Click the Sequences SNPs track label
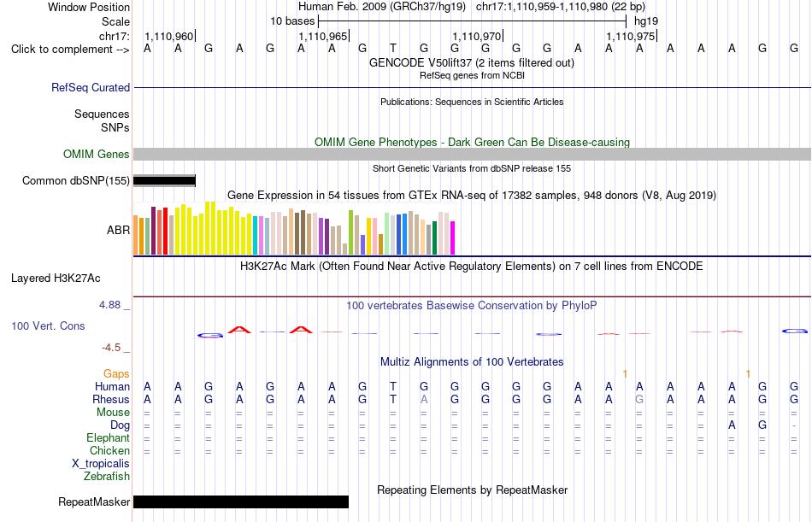This screenshot has height=522, width=812. (102, 120)
